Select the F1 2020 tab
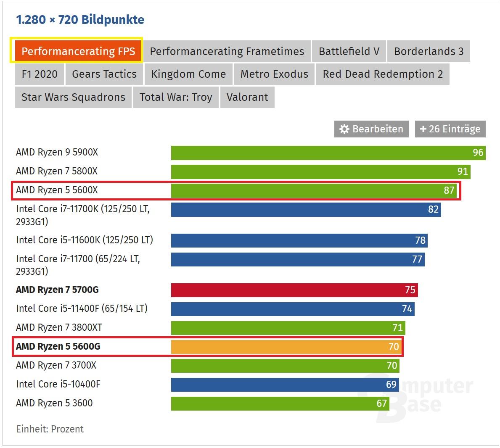The image size is (500, 448). [x=40, y=74]
